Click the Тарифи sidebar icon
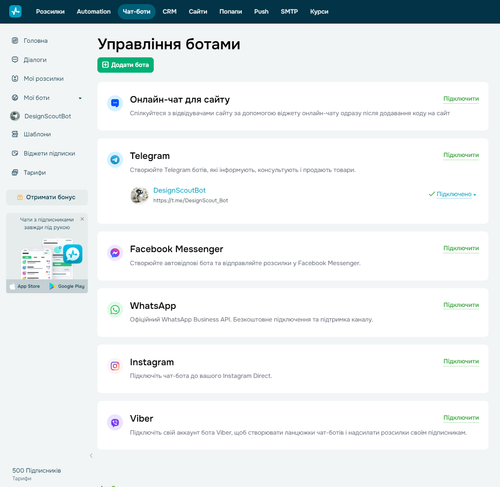Viewport: 500px width, 487px height. coord(15,172)
